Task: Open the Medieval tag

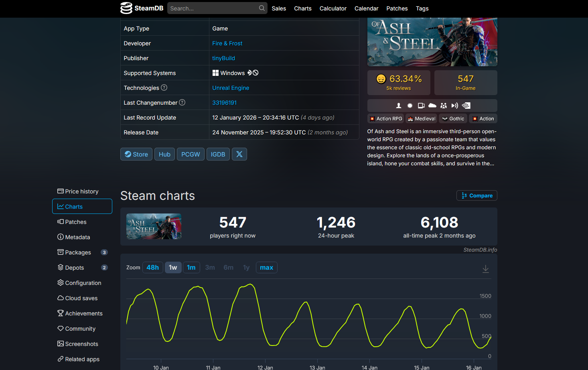Action: coord(422,119)
